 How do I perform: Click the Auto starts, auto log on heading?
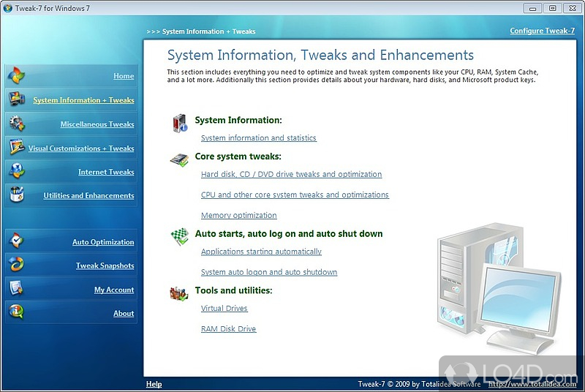click(x=289, y=234)
